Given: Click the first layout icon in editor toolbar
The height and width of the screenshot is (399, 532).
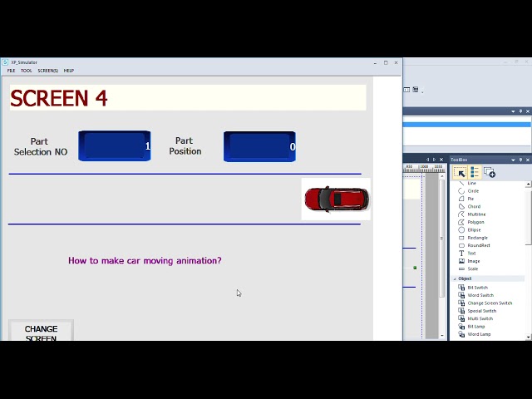Looking at the screenshot, I should point(406,90).
